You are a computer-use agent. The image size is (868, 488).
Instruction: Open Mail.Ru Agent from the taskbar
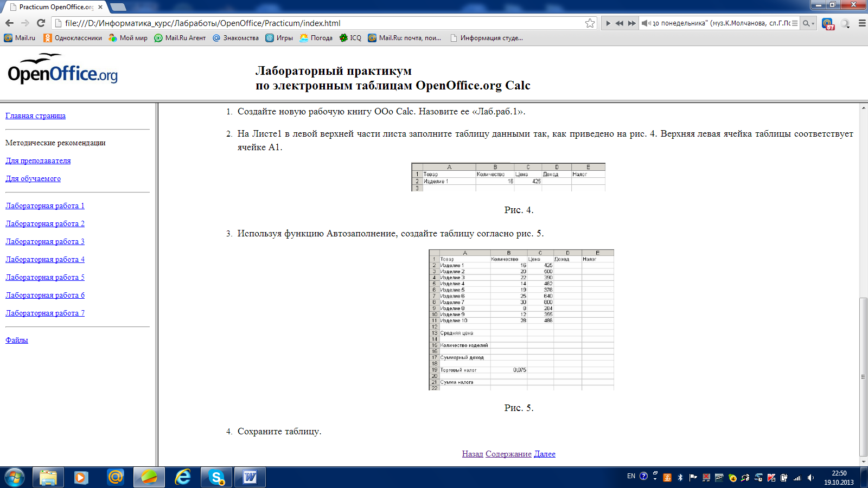tap(115, 477)
